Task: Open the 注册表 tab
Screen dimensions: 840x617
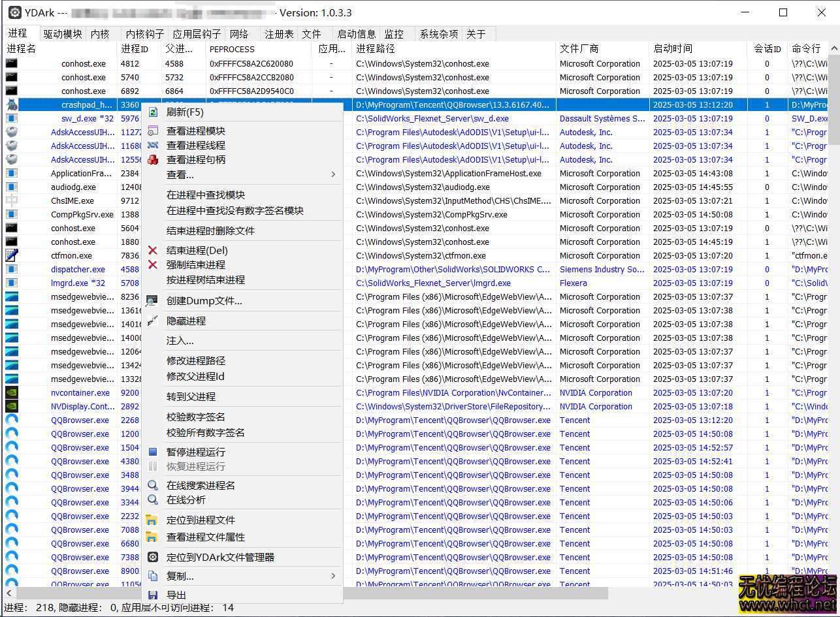Action: (x=279, y=34)
